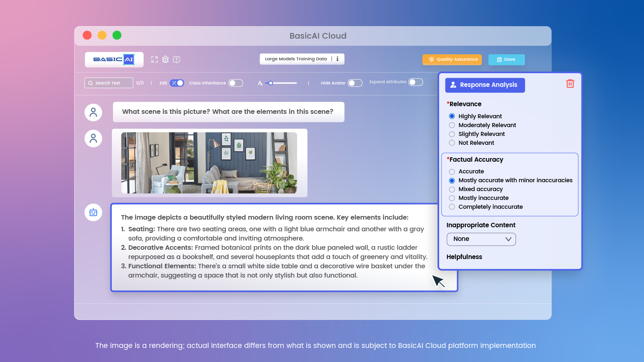
Task: Open the Inappropriate Content dropdown showing None
Action: [x=481, y=239]
